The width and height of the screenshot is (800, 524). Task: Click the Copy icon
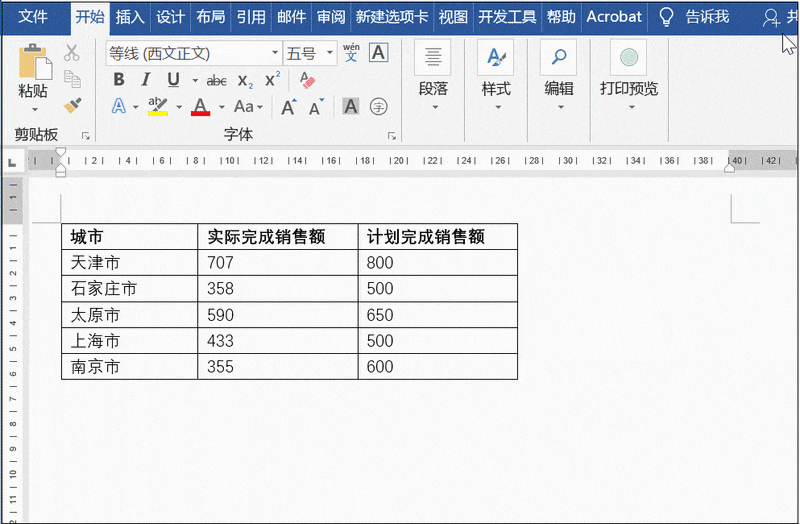(72, 79)
